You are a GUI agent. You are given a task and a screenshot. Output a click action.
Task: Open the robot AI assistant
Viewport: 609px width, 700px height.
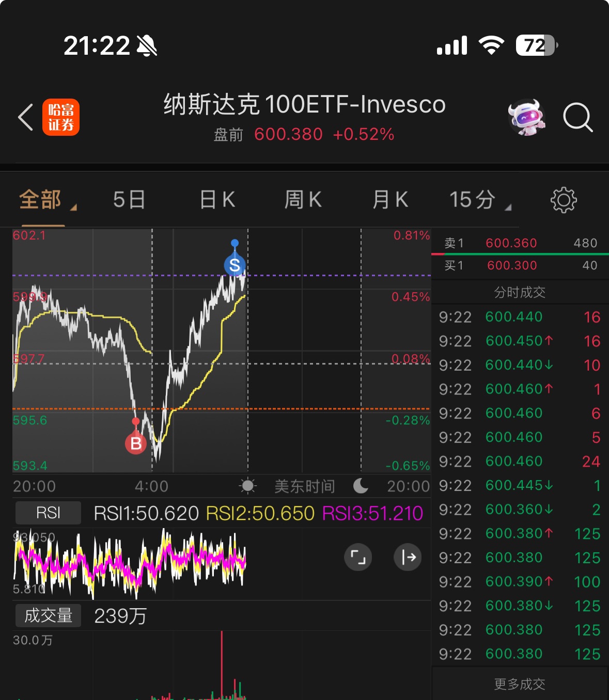(x=526, y=117)
